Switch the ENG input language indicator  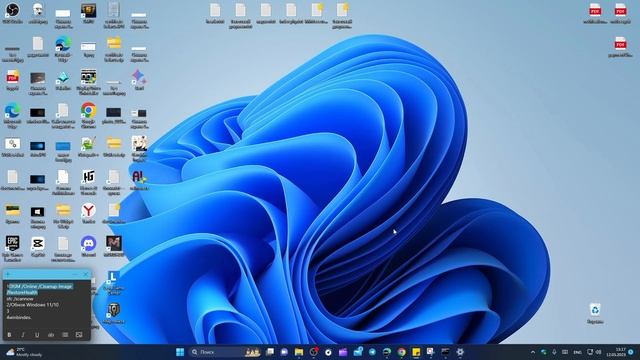pyautogui.click(x=577, y=352)
